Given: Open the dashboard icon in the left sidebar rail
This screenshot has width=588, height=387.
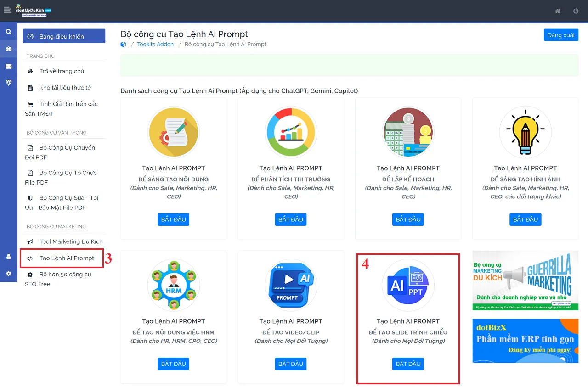Looking at the screenshot, I should pyautogui.click(x=8, y=49).
